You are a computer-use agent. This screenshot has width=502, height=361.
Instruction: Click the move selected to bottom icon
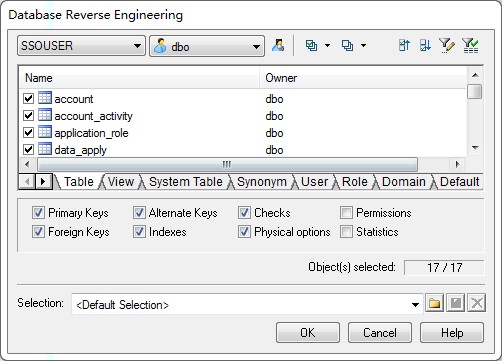click(x=425, y=45)
